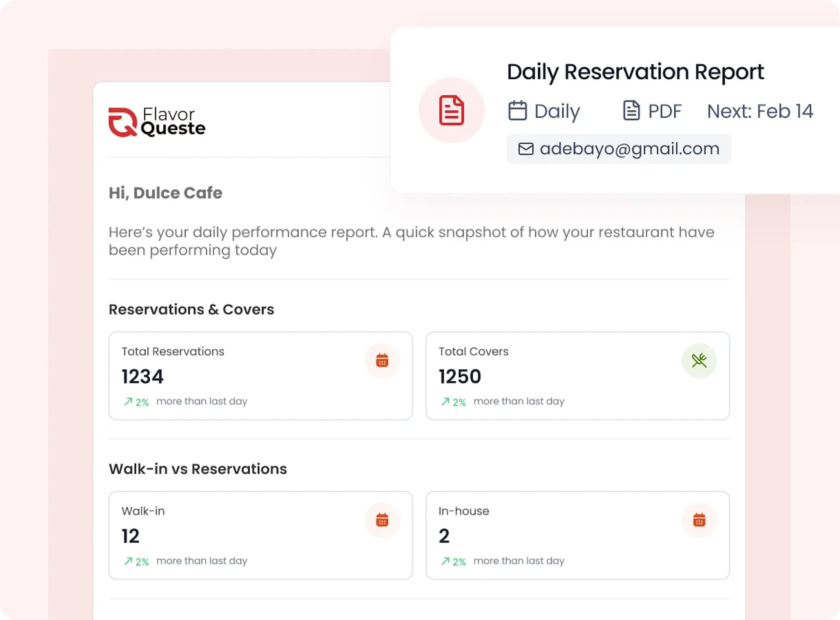Click the envelope icon beside the email

[x=526, y=149]
